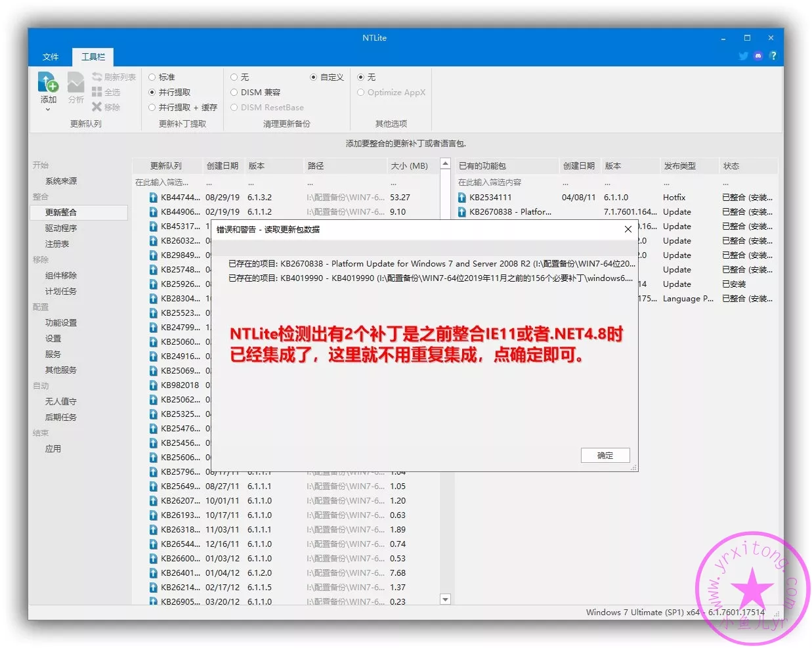Open 驱动程序 in the left sidebar

(61, 228)
